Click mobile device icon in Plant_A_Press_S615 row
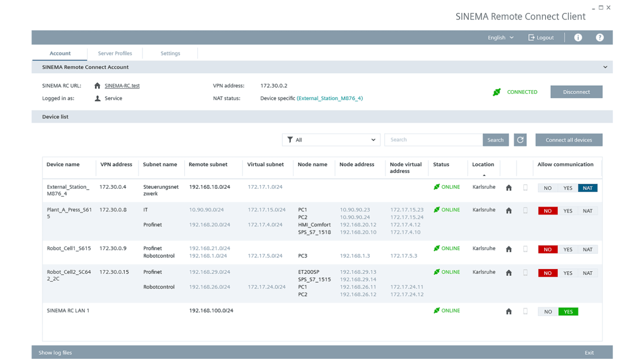Image resolution: width=644 pixels, height=362 pixels. coord(525,210)
